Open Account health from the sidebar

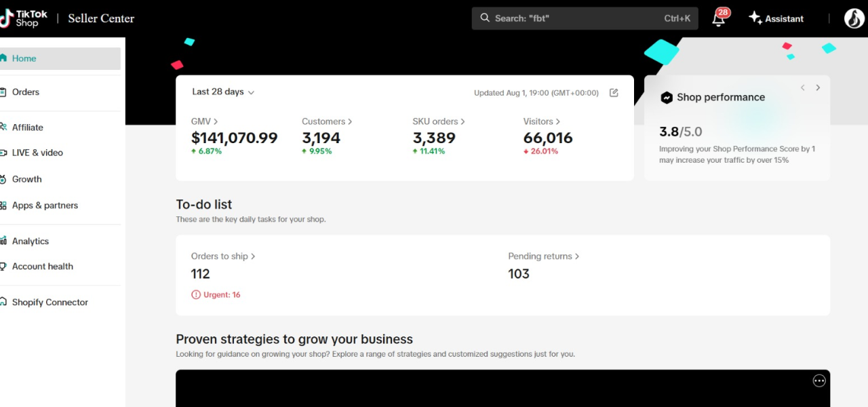tap(42, 266)
